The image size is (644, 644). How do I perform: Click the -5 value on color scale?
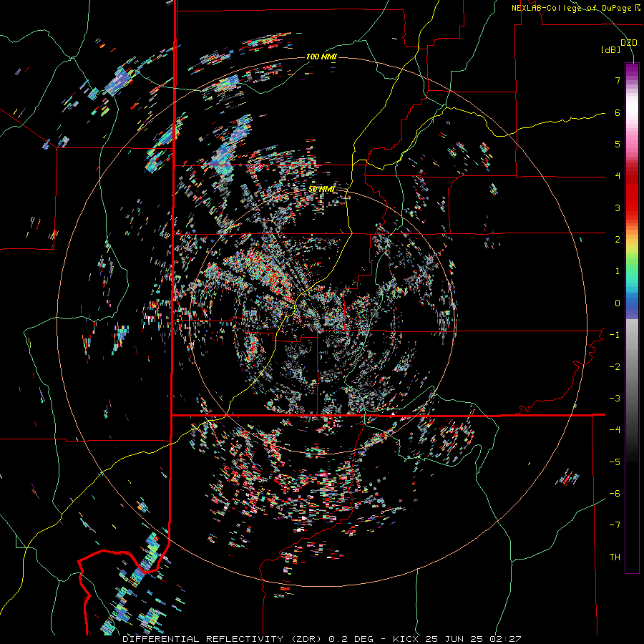pos(615,462)
